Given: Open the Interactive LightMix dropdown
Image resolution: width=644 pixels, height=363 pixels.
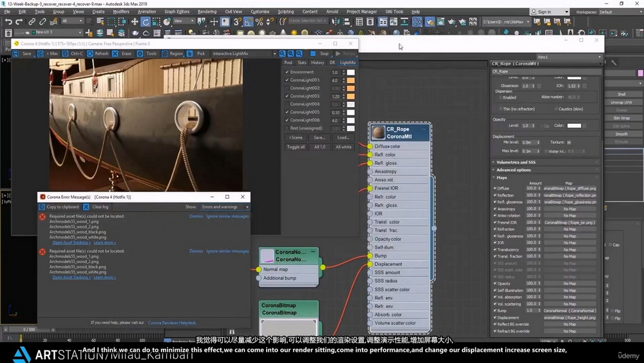Looking at the screenshot, I should pyautogui.click(x=244, y=54).
